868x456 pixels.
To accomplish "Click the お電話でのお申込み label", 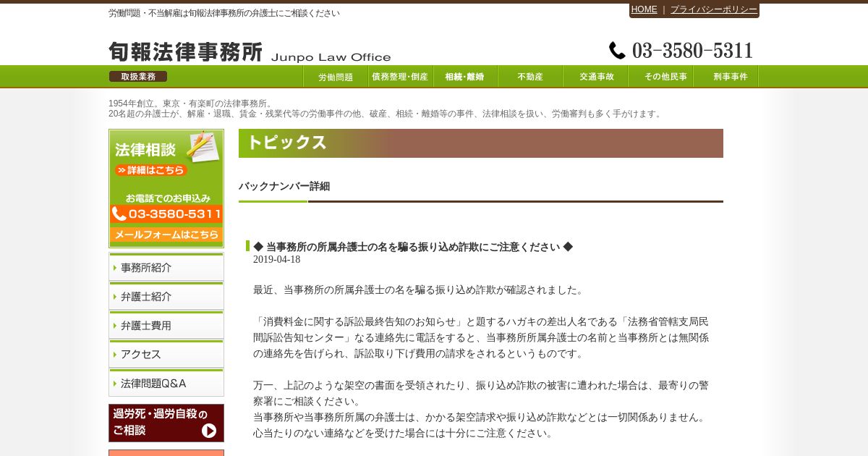I will point(168,198).
